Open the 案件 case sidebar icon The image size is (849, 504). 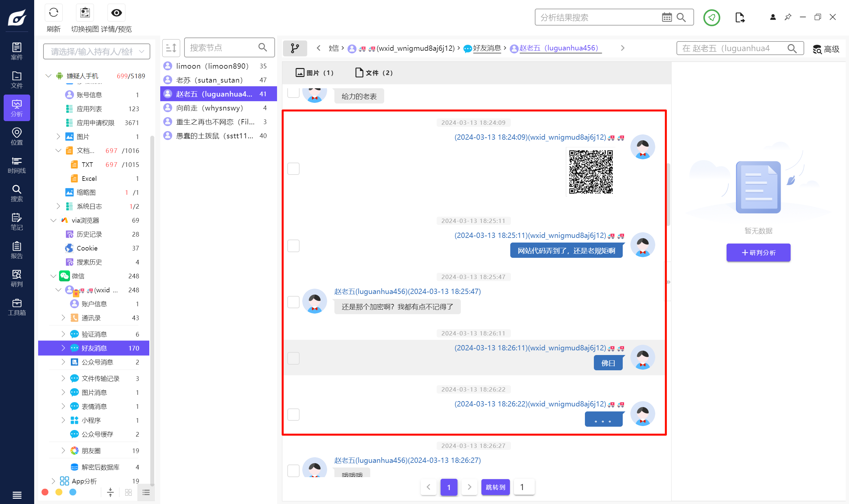[x=17, y=51]
